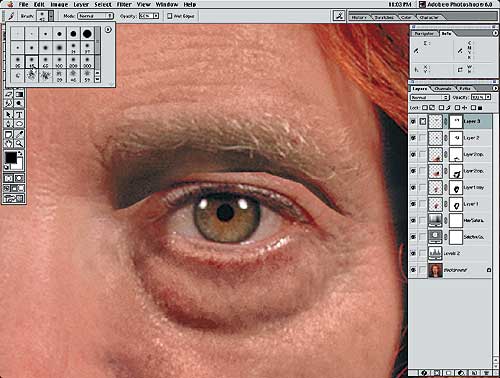Image resolution: width=500 pixels, height=378 pixels.
Task: Switch to the Navigator tab
Action: coord(424,34)
